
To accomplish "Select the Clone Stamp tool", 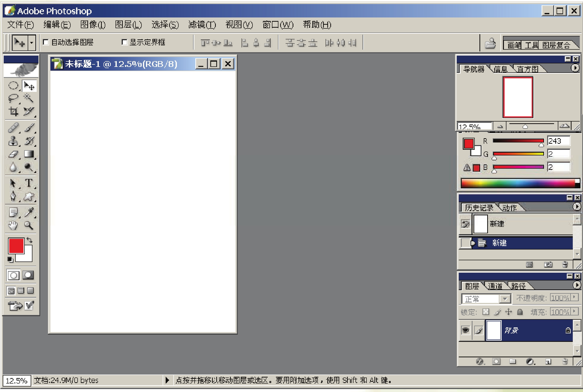I will click(x=13, y=141).
